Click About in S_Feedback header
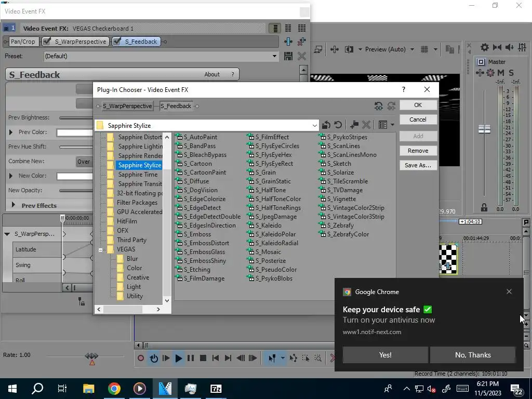532x399 pixels. (212, 74)
